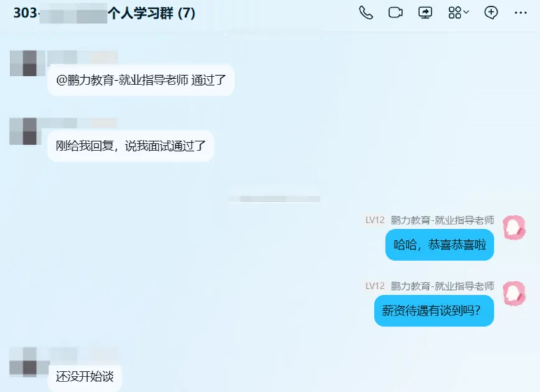Select the message 刚给我回复，说我面试通过了

pyautogui.click(x=130, y=146)
